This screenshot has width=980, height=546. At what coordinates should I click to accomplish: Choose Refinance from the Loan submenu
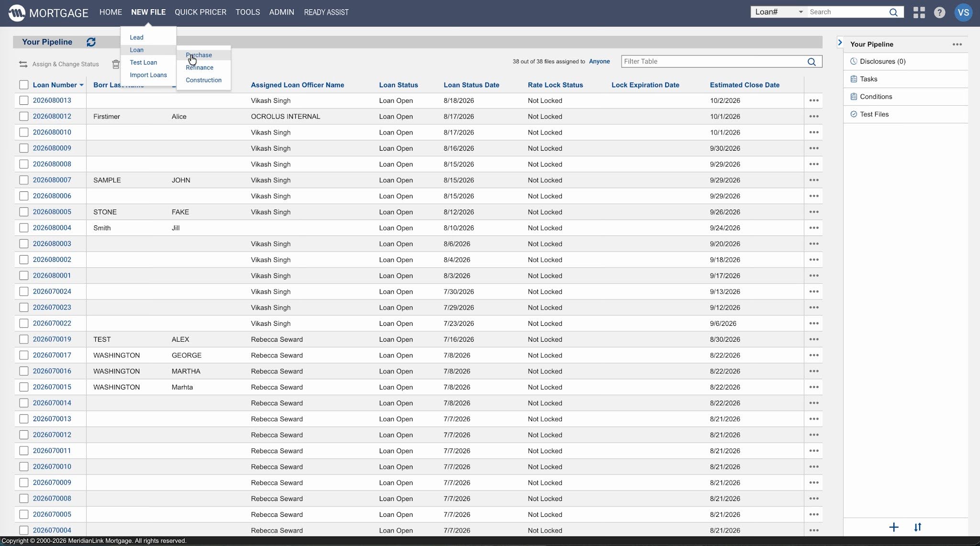[x=200, y=67]
